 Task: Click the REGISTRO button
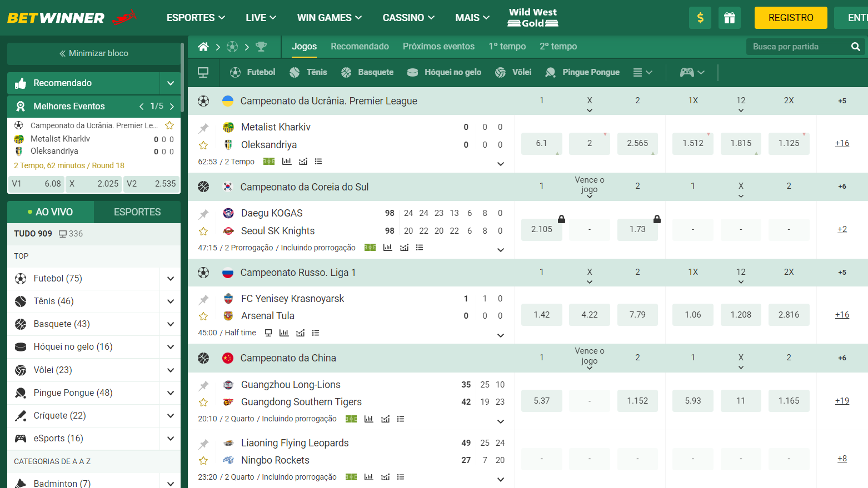pyautogui.click(x=791, y=18)
